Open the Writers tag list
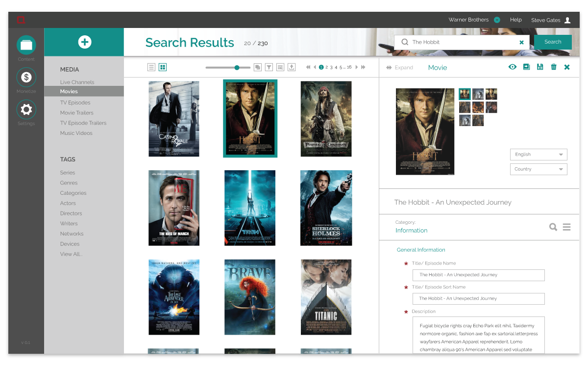 click(x=69, y=224)
